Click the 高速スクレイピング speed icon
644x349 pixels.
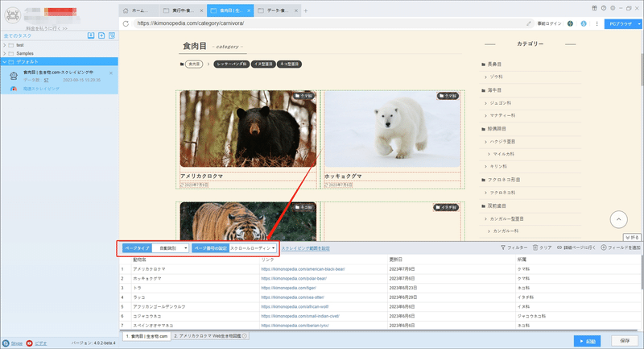[x=14, y=89]
